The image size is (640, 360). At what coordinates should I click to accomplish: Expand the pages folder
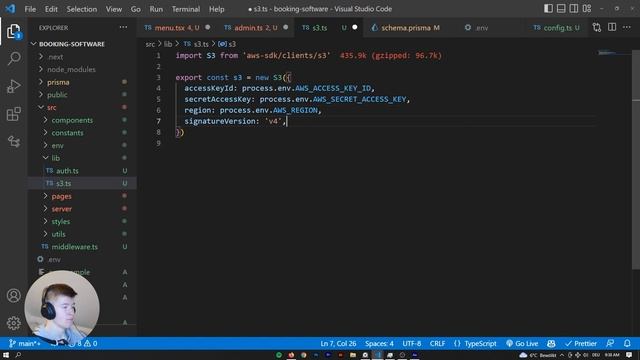61,196
